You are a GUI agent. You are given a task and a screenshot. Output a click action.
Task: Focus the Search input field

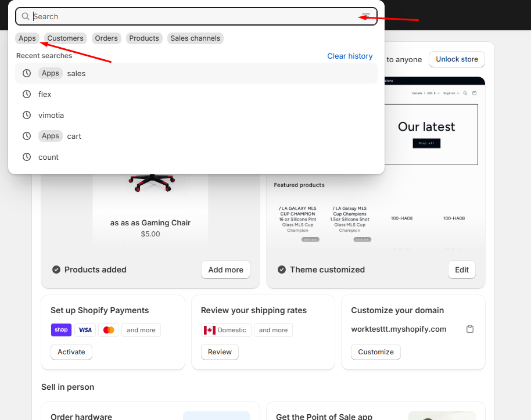point(196,16)
